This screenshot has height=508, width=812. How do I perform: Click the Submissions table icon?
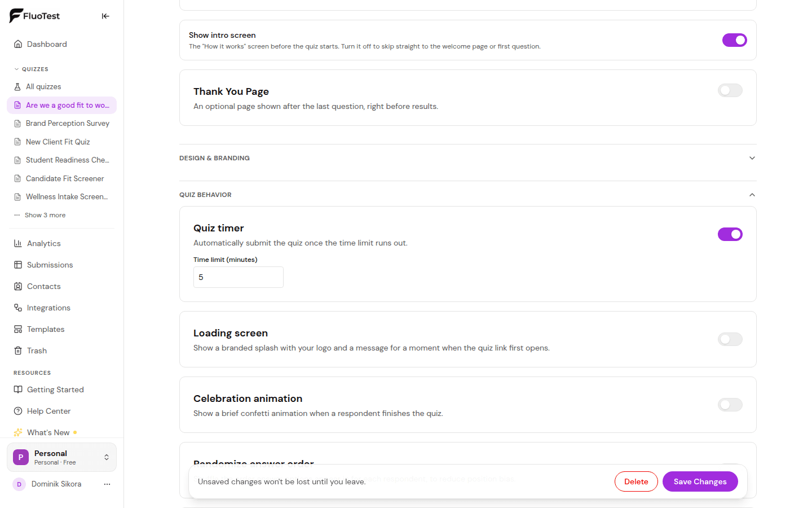click(18, 265)
